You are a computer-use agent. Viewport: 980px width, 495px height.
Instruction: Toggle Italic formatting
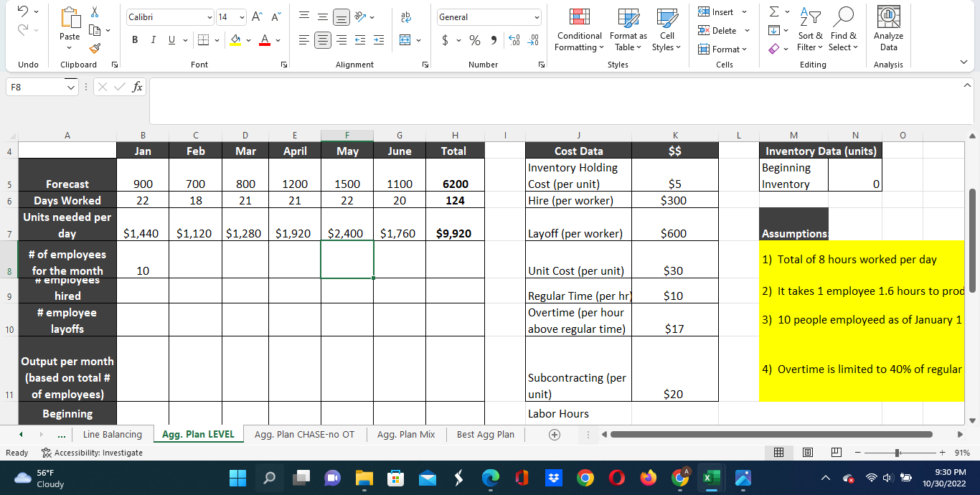tap(153, 39)
